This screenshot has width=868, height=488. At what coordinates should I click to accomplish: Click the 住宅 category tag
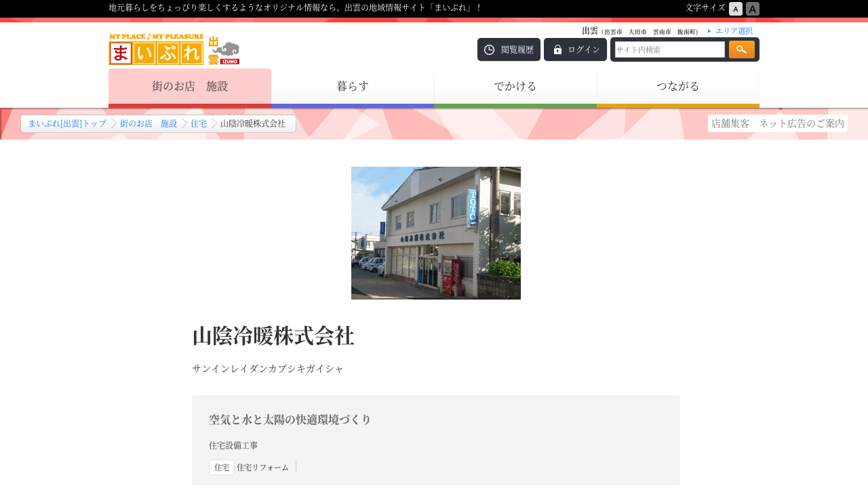[222, 468]
